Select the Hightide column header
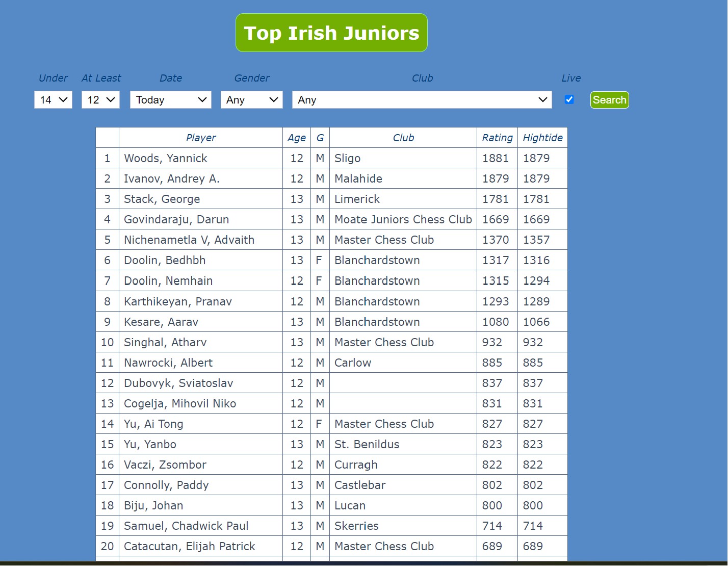The width and height of the screenshot is (728, 566). 542,137
